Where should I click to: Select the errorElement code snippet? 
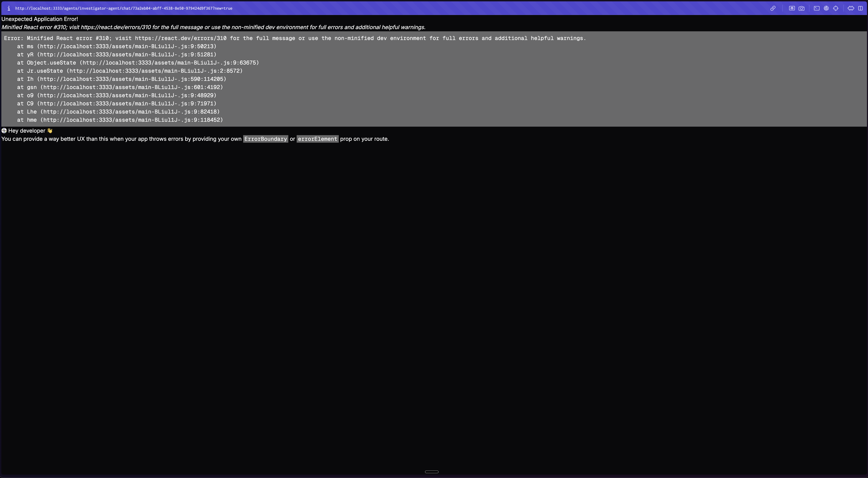(317, 139)
